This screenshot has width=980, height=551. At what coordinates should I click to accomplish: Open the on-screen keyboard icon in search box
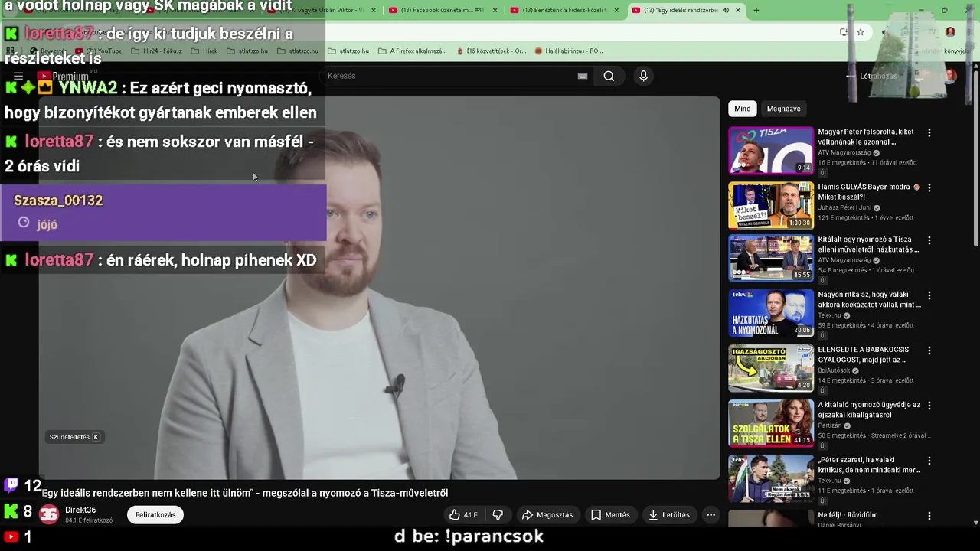pos(583,76)
